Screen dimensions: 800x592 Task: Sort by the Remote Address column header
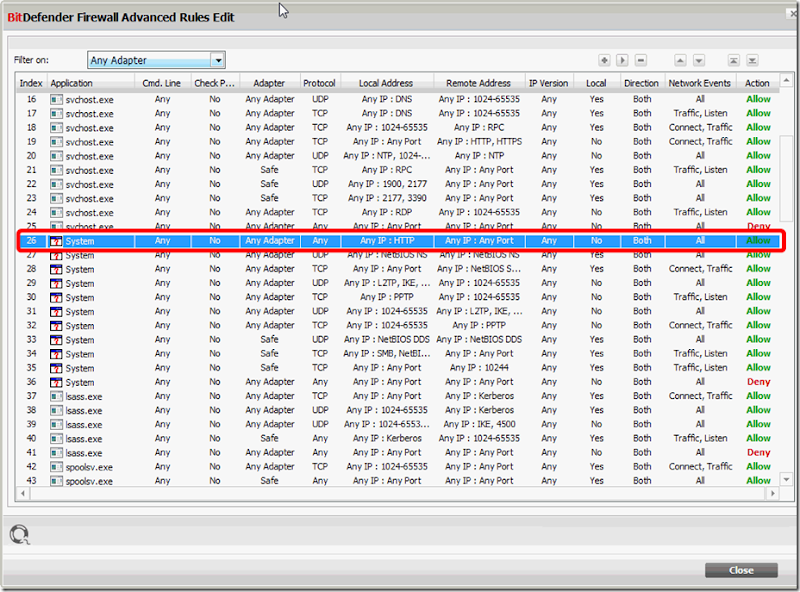tap(479, 83)
